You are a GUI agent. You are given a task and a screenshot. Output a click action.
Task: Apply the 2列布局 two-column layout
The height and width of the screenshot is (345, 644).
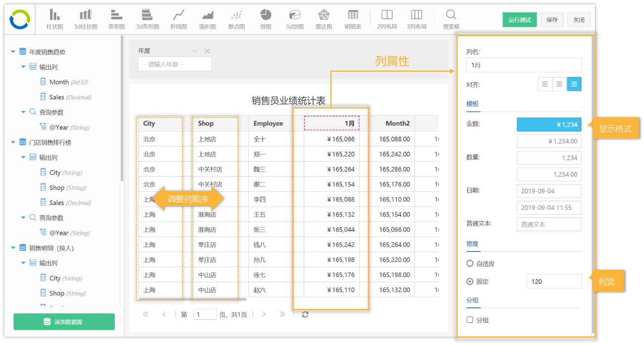point(387,19)
